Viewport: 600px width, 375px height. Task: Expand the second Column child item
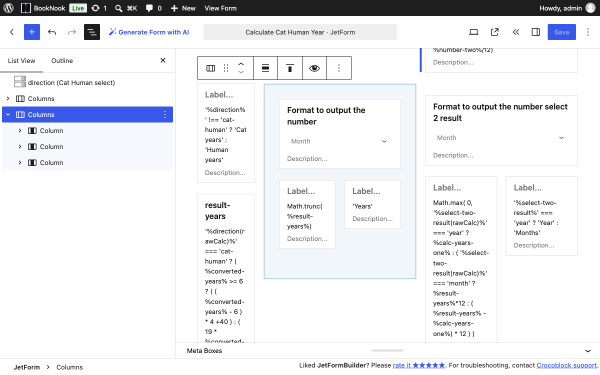[20, 147]
